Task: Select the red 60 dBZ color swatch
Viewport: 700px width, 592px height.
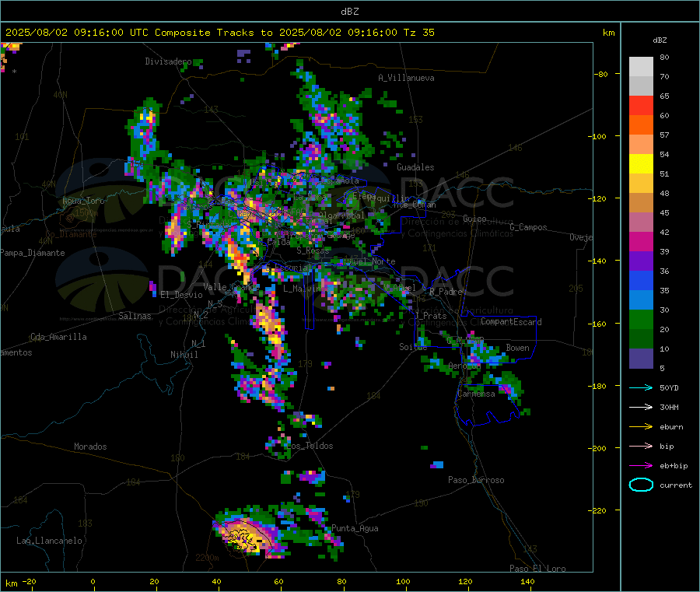Action: 641,105
